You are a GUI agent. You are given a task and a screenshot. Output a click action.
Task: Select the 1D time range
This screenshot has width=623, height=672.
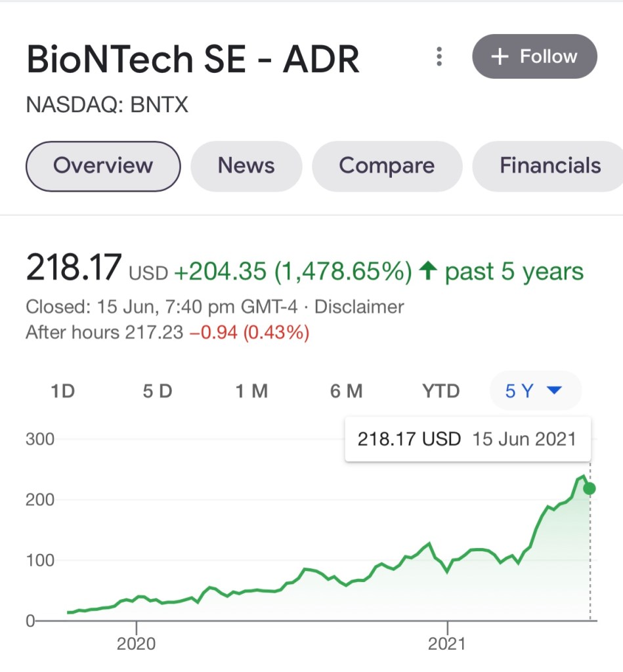pos(63,392)
